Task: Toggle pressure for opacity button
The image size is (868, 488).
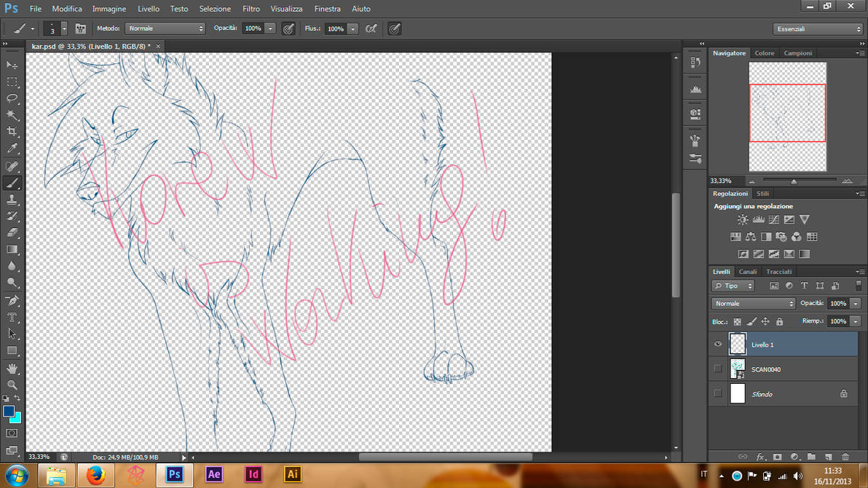Action: click(288, 29)
